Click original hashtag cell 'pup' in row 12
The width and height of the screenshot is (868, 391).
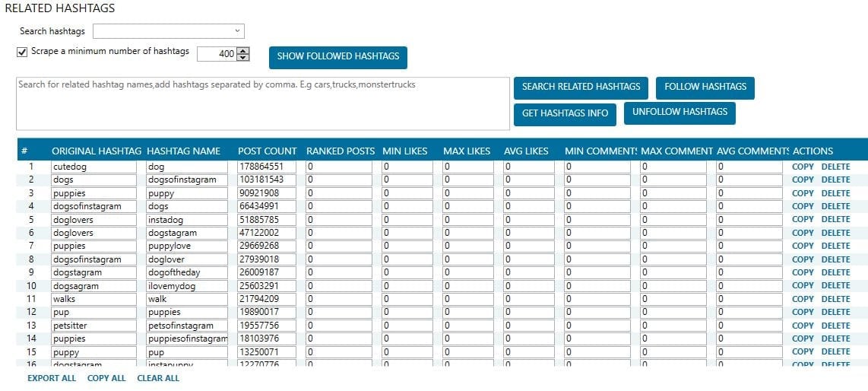click(x=93, y=313)
